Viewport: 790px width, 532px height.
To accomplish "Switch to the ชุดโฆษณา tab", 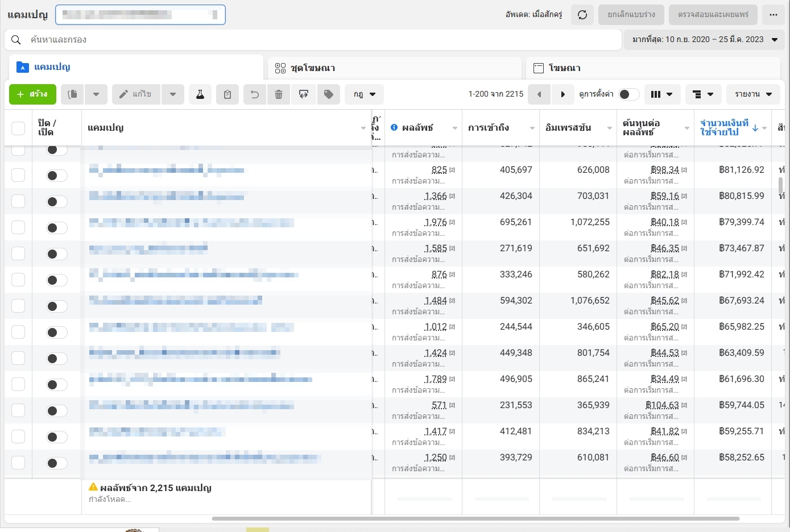I will click(x=394, y=68).
